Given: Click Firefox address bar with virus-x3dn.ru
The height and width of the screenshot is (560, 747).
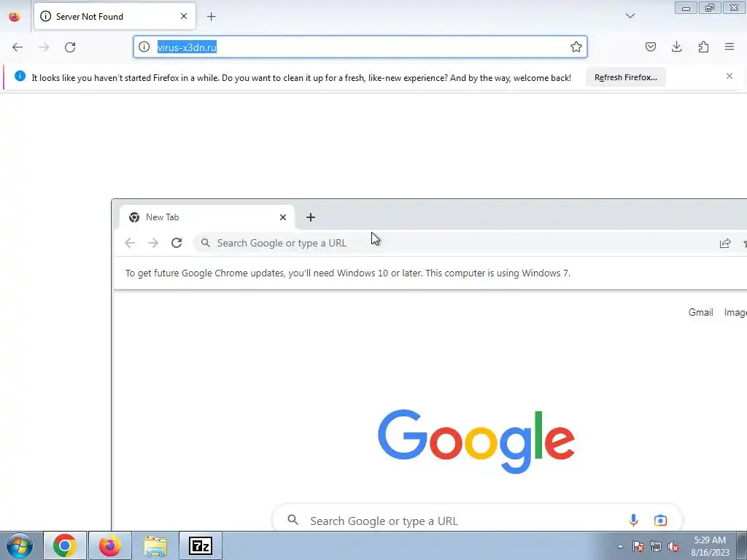Looking at the screenshot, I should [x=360, y=47].
